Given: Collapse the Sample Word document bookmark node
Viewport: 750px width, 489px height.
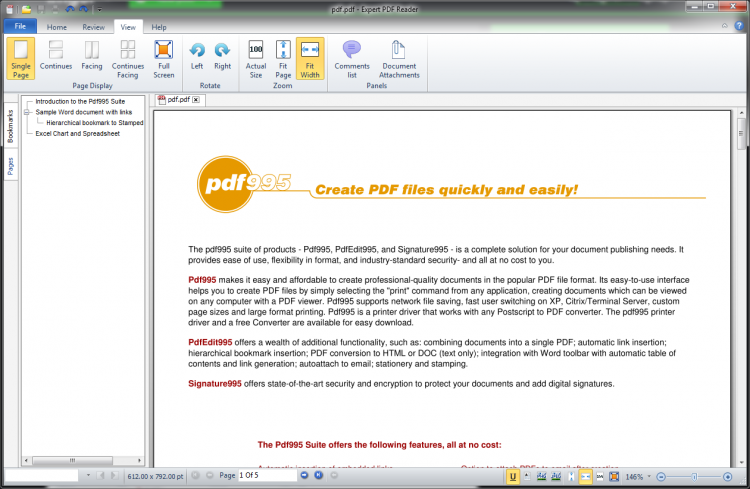Looking at the screenshot, I should 27,112.
